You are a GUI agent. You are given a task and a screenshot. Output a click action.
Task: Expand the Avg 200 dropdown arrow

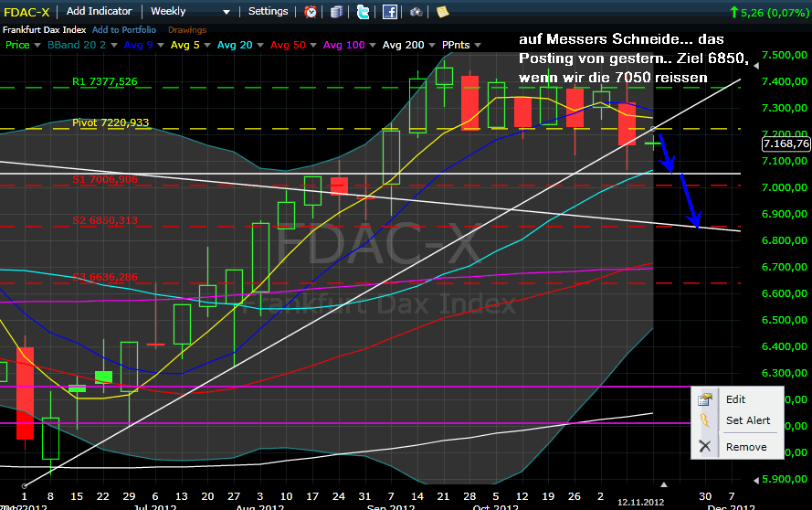coord(432,46)
